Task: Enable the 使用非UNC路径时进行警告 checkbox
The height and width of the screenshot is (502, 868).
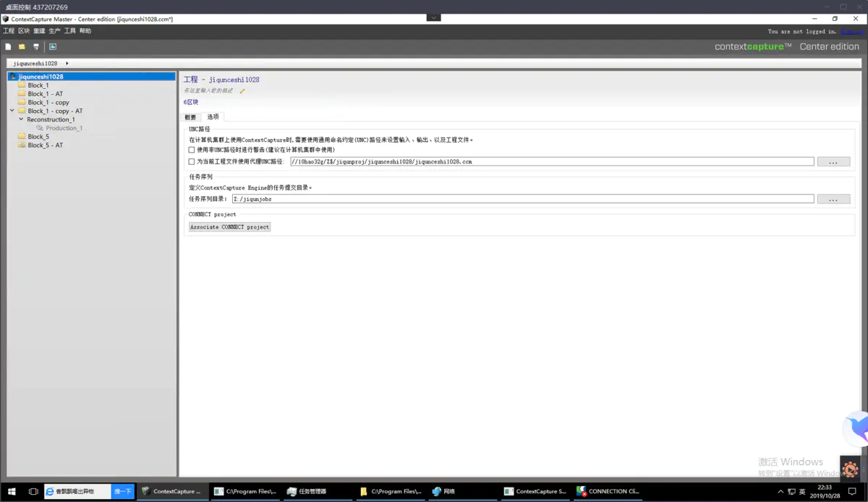Action: coord(192,150)
